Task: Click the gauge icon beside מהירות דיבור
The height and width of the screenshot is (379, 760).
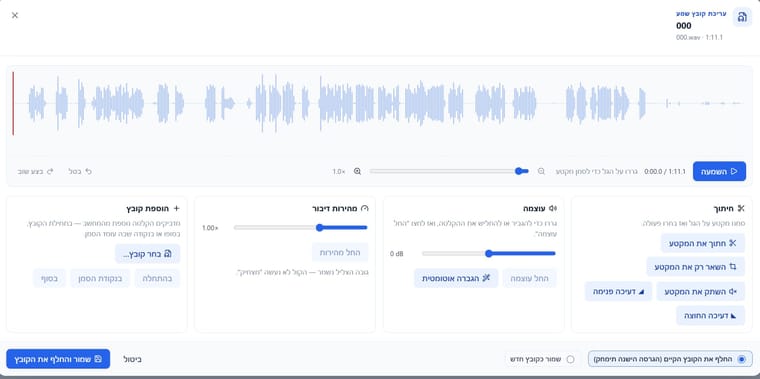Action: click(x=365, y=208)
